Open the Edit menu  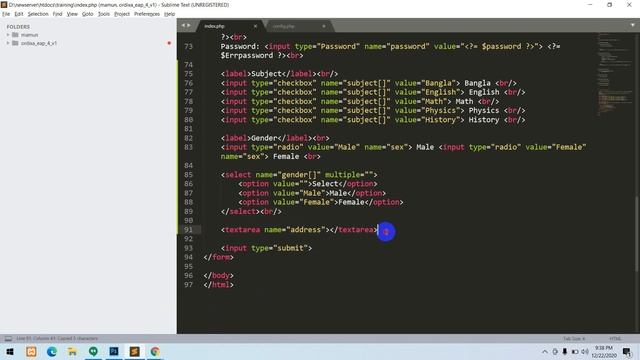19,14
